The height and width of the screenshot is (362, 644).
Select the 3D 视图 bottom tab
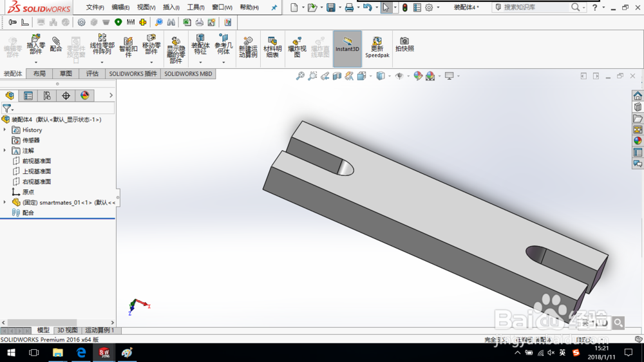pos(68,330)
